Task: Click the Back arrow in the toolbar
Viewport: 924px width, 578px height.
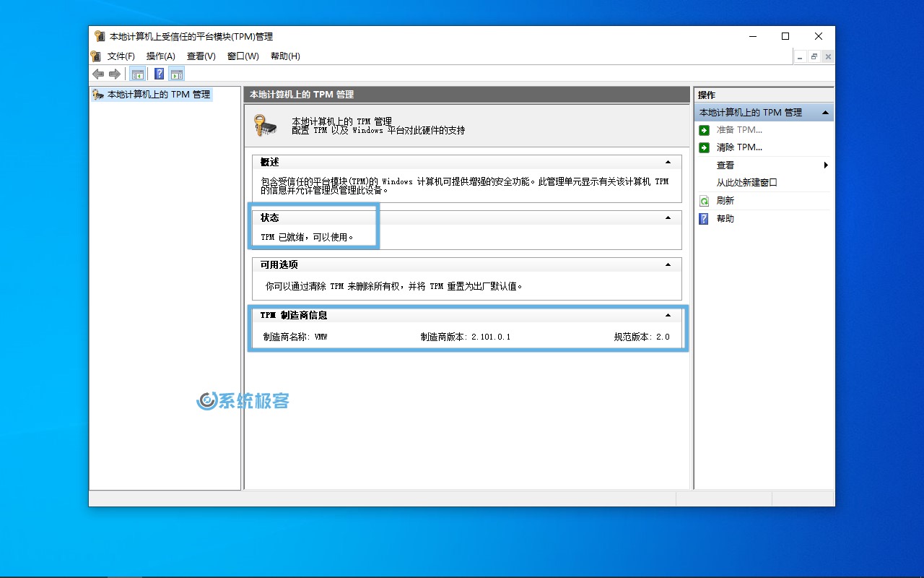Action: click(x=98, y=74)
